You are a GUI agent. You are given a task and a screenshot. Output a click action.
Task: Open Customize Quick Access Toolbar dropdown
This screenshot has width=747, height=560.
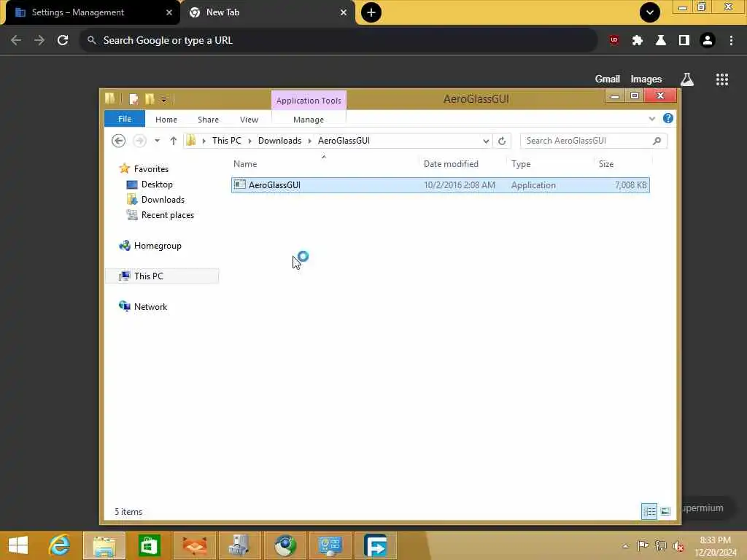(163, 99)
